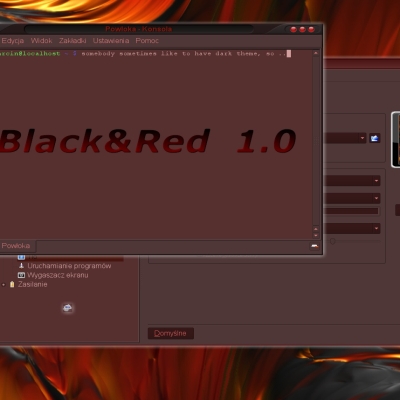
Task: Click the monitor icon beside Wygaszacz ekranu
Action: pyautogui.click(x=21, y=275)
